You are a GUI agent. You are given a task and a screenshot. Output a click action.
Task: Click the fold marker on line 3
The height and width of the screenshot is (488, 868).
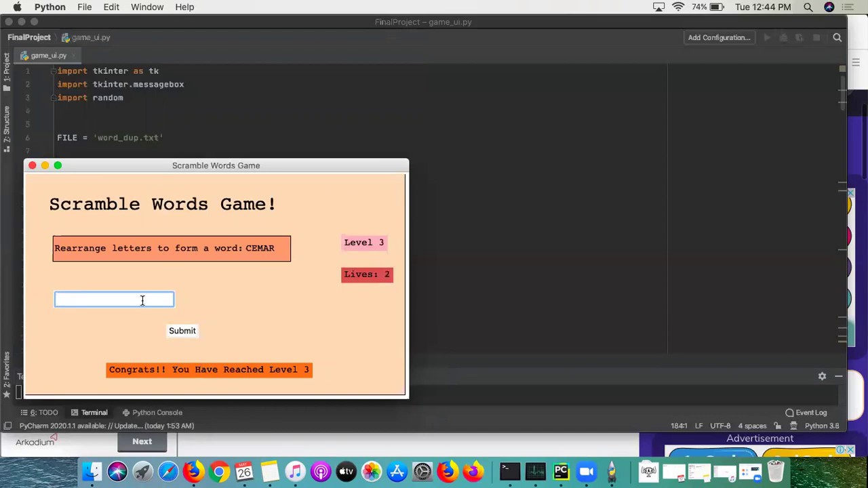tap(53, 98)
